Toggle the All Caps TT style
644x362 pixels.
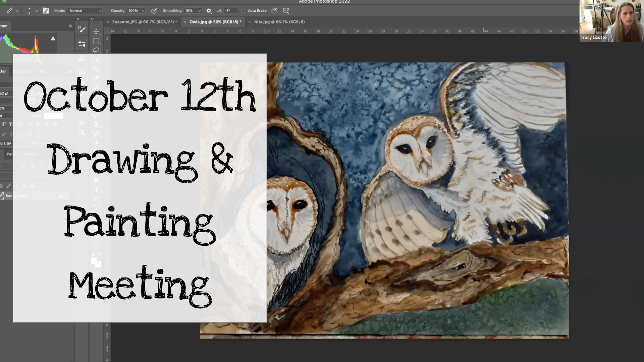pyautogui.click(x=12, y=124)
